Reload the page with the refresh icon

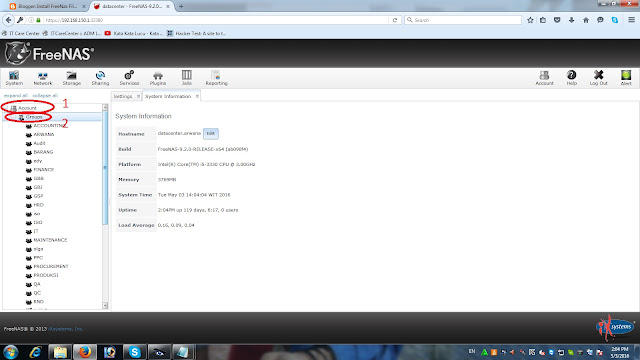point(395,20)
